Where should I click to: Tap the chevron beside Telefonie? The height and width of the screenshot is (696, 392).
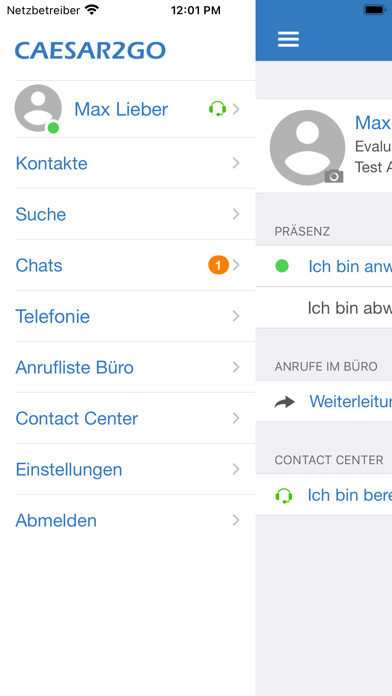(x=236, y=316)
